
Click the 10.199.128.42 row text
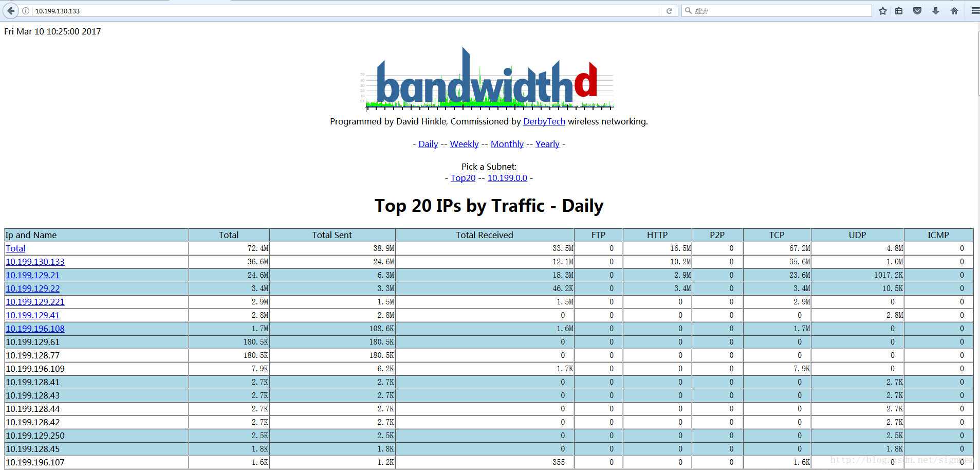[32, 422]
